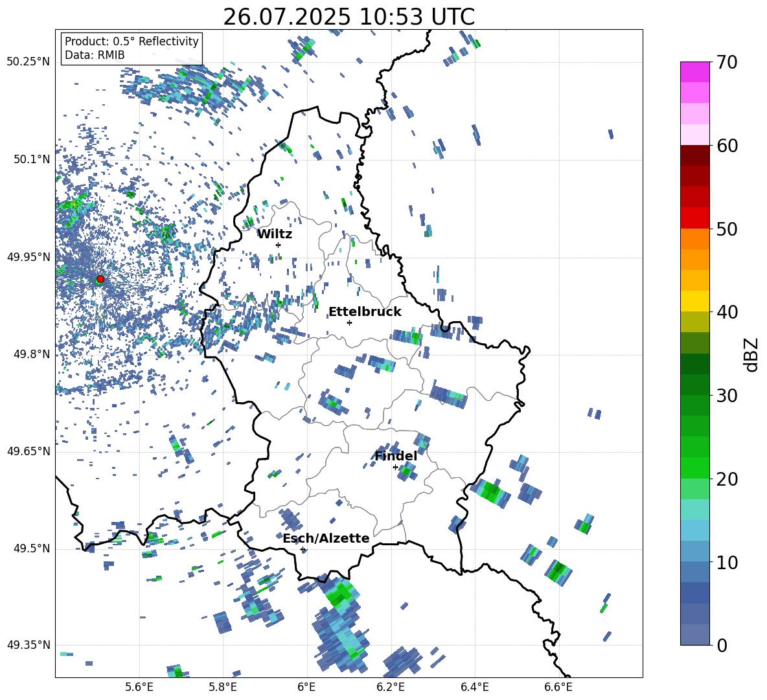The width and height of the screenshot is (767, 700).
Task: Click the 50.25°N latitude label
Action: click(29, 62)
